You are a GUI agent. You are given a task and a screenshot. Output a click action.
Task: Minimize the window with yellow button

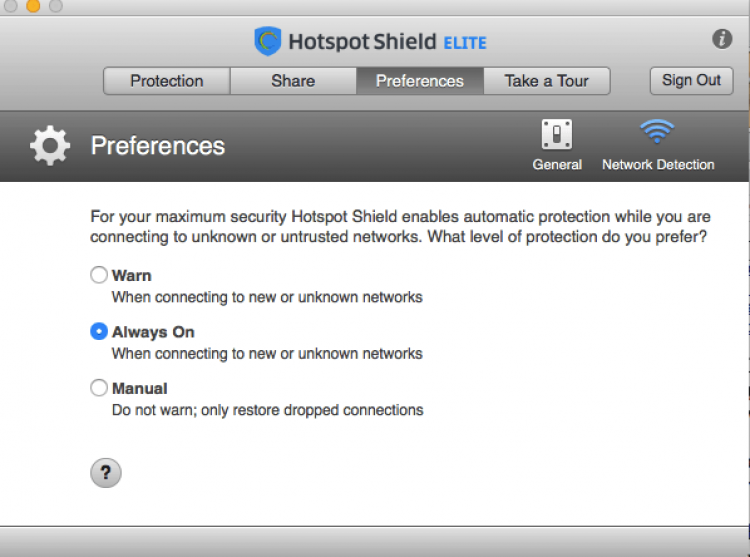(33, 6)
